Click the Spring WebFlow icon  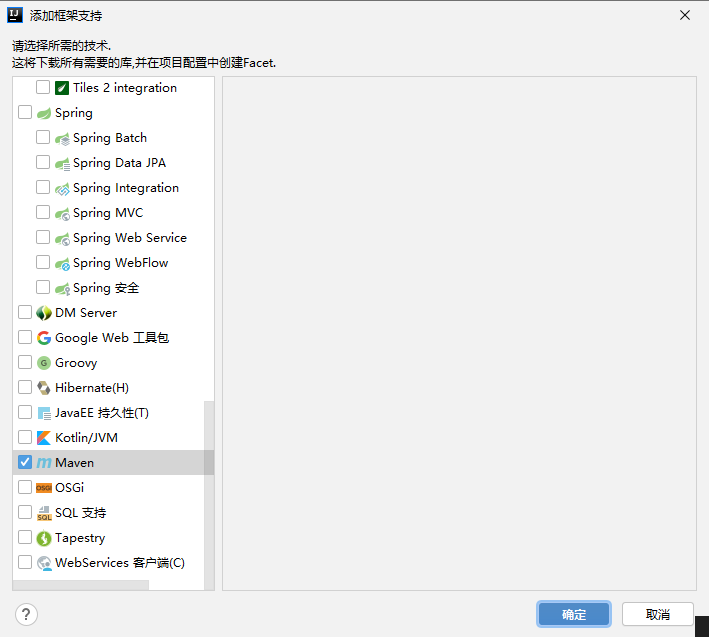[62, 263]
